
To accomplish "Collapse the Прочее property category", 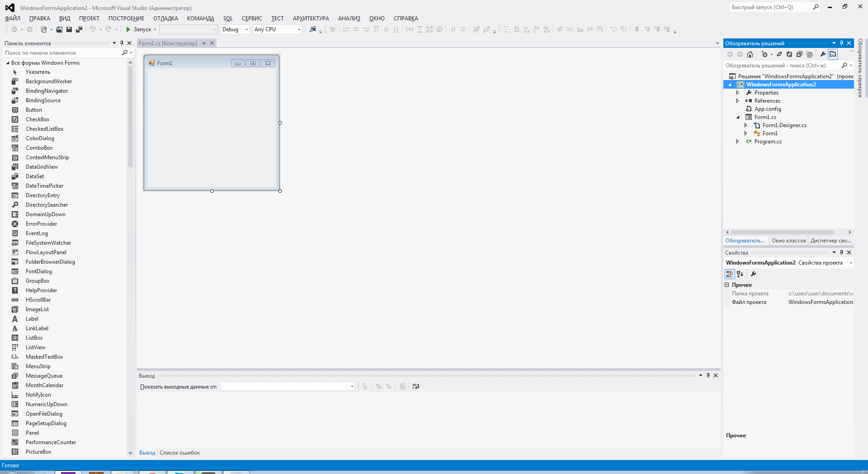I will point(727,285).
